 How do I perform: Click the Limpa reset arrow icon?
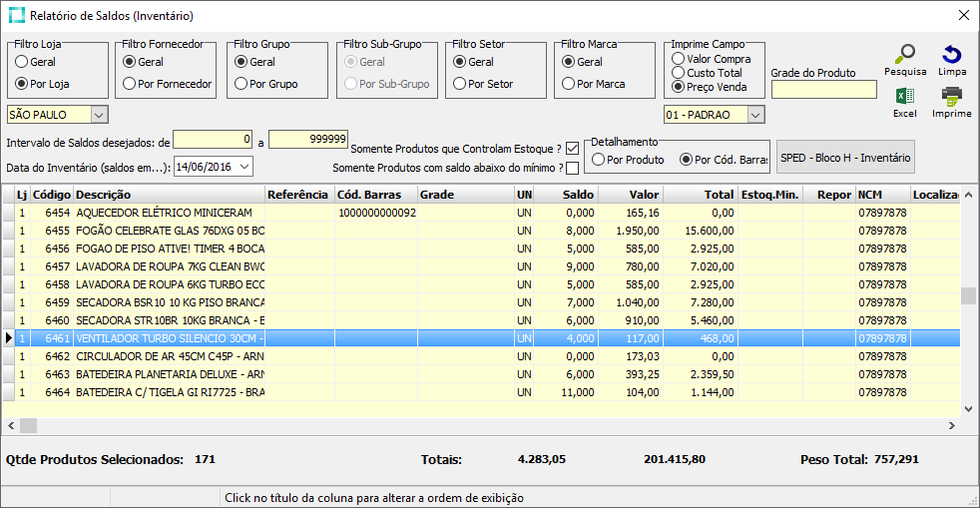tap(952, 55)
